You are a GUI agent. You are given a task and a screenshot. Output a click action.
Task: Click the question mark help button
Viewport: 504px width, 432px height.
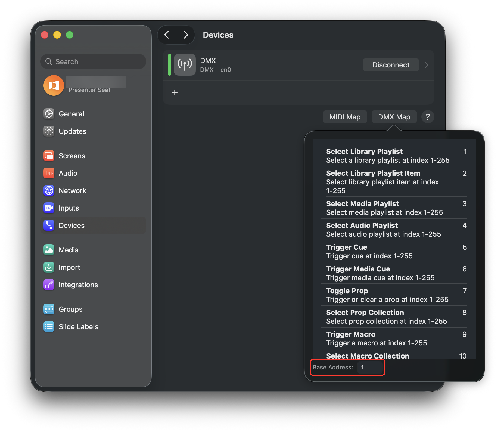pyautogui.click(x=428, y=117)
